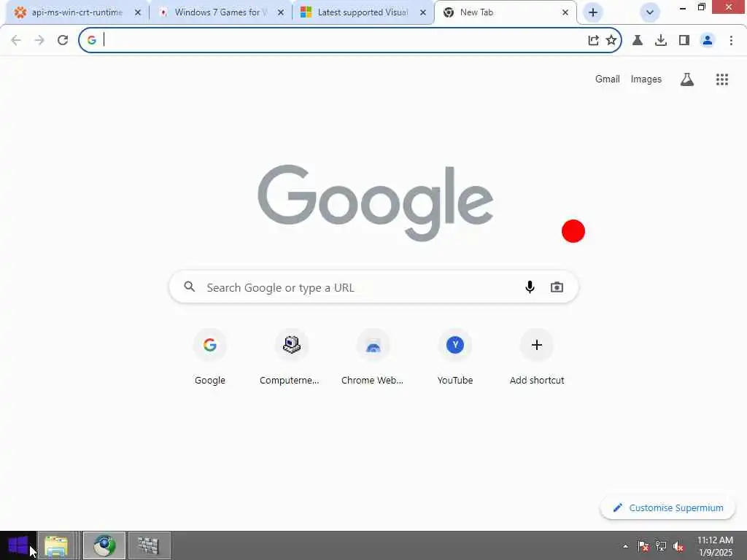Close the Latest supported Visual tab
The height and width of the screenshot is (560, 747).
tap(422, 12)
